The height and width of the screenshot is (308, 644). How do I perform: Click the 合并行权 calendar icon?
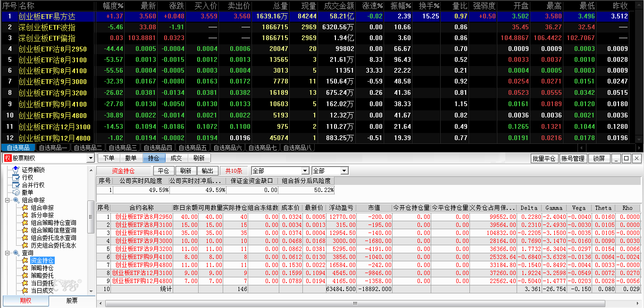point(16,185)
